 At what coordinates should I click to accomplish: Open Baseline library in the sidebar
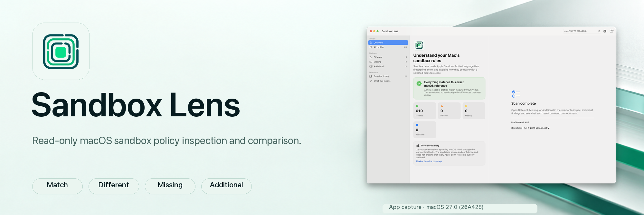(388, 76)
